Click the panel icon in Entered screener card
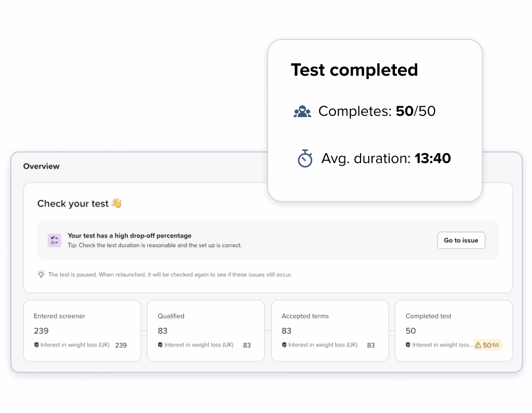The width and height of the screenshot is (532, 413). [37, 345]
